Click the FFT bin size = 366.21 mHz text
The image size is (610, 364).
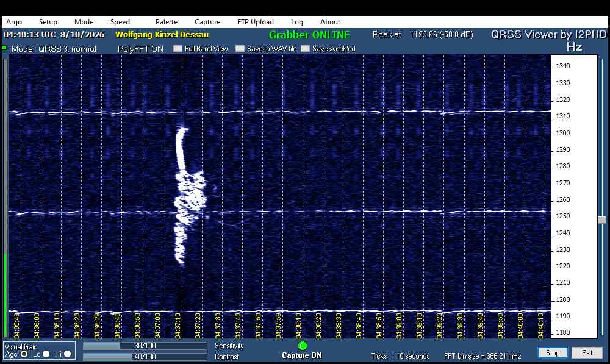pyautogui.click(x=483, y=356)
